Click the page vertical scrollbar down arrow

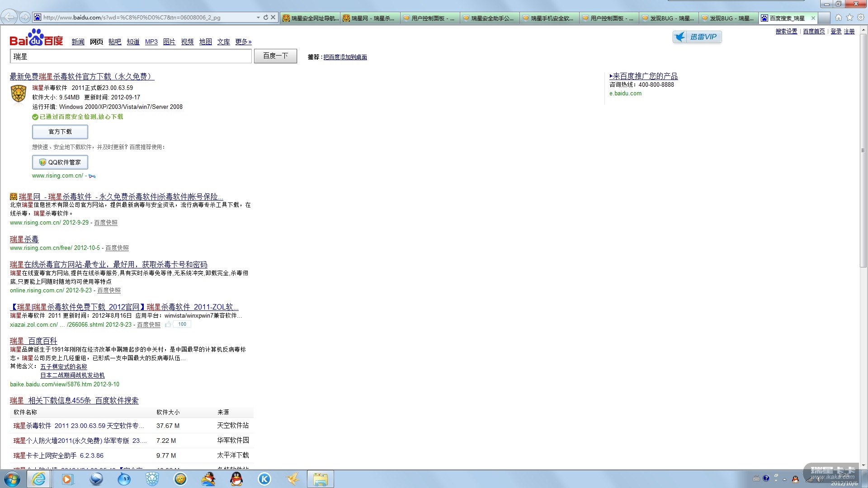[863, 465]
